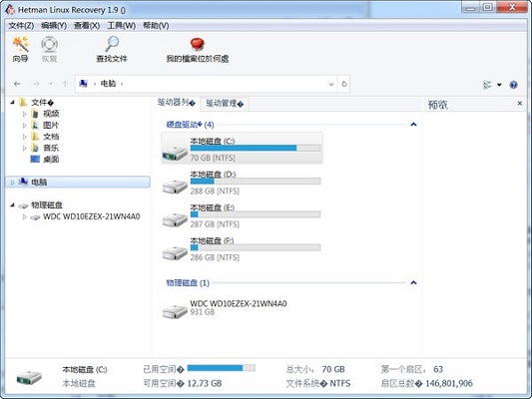532x399 pixels.
Task: Open the view options dropdown arrow
Action: [499, 85]
